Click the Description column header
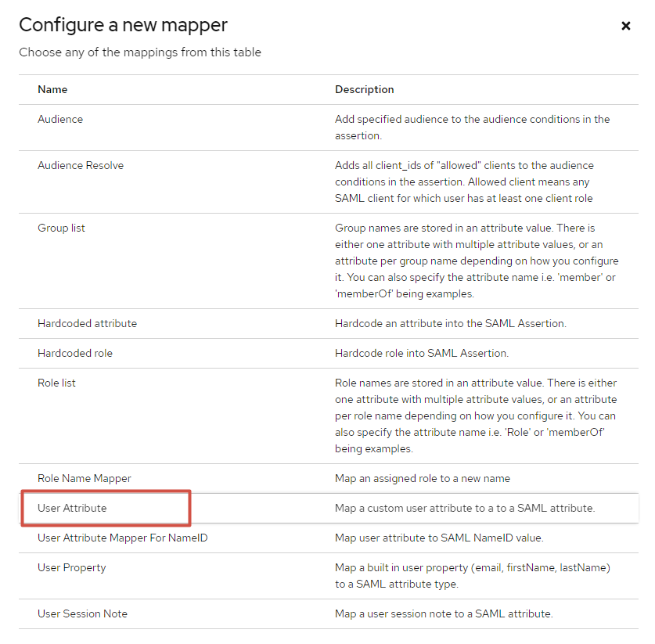 pyautogui.click(x=365, y=89)
